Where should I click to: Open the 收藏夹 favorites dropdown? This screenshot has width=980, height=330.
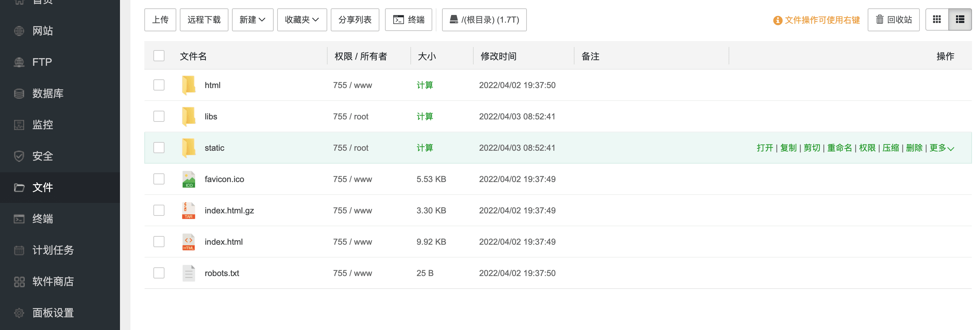(302, 20)
